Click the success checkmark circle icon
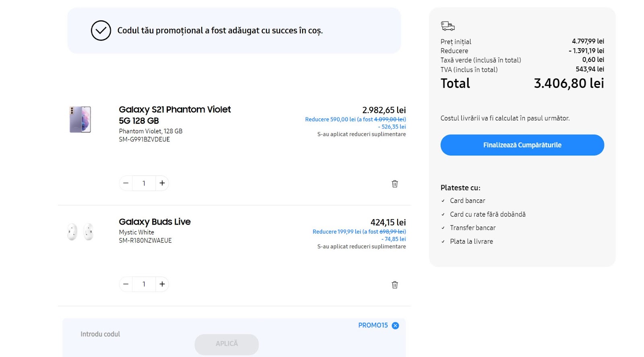 pyautogui.click(x=101, y=31)
